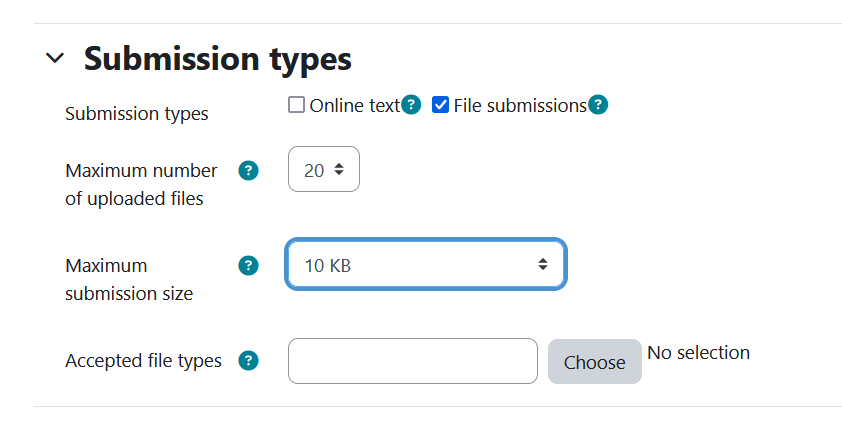Image resolution: width=842 pixels, height=425 pixels.
Task: Open help for Online text
Action: (x=411, y=105)
